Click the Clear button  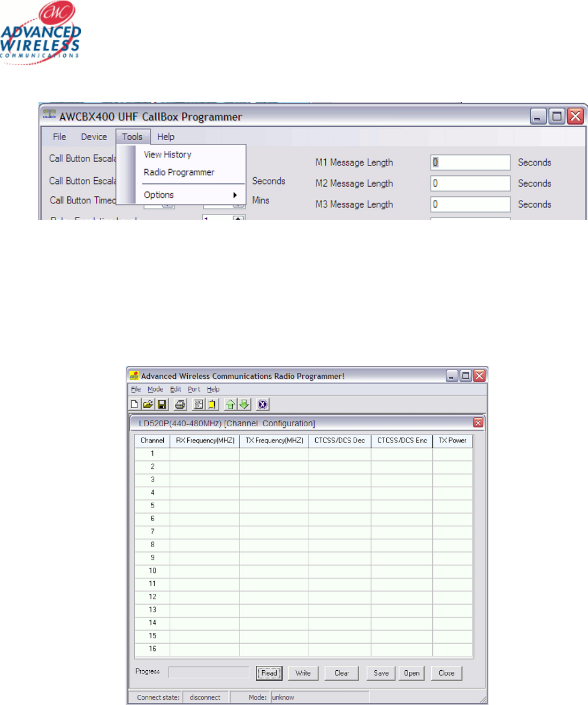pyautogui.click(x=342, y=673)
